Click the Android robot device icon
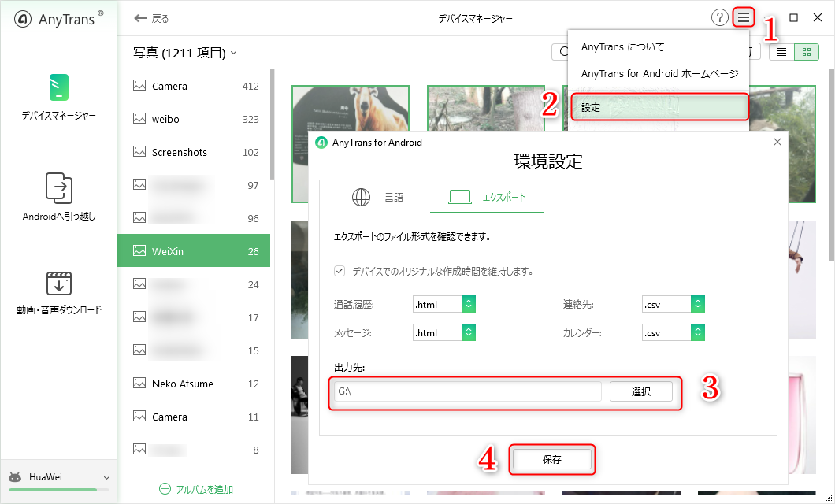This screenshot has width=835, height=504. (x=16, y=477)
